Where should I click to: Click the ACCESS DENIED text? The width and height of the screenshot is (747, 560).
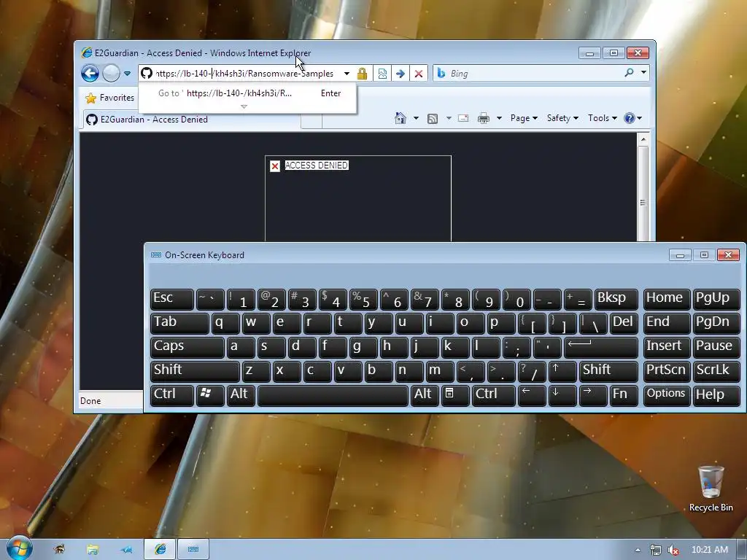click(x=317, y=166)
